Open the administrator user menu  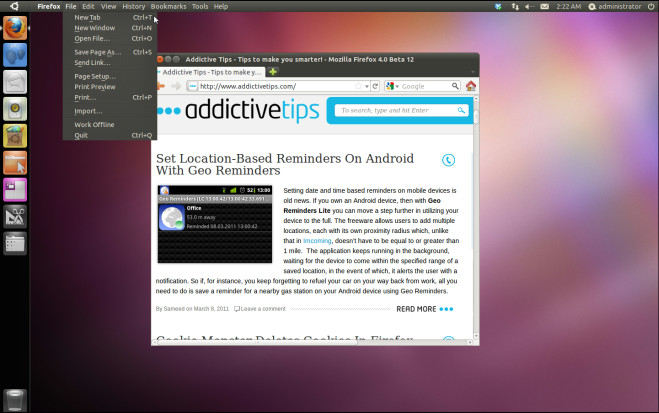click(x=615, y=6)
